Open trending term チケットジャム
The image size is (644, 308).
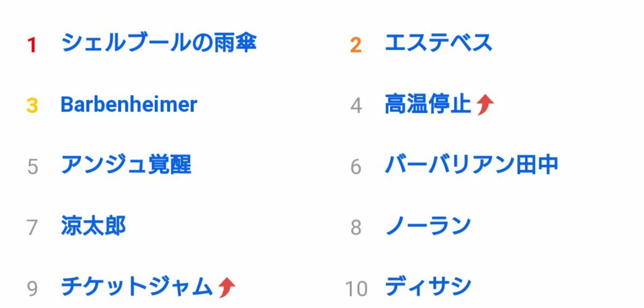[x=137, y=287]
